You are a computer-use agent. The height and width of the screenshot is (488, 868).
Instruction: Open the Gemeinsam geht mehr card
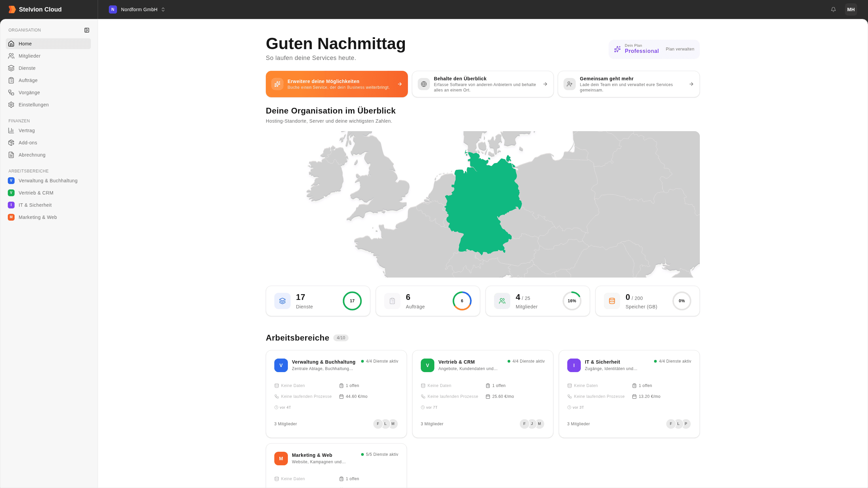[629, 84]
